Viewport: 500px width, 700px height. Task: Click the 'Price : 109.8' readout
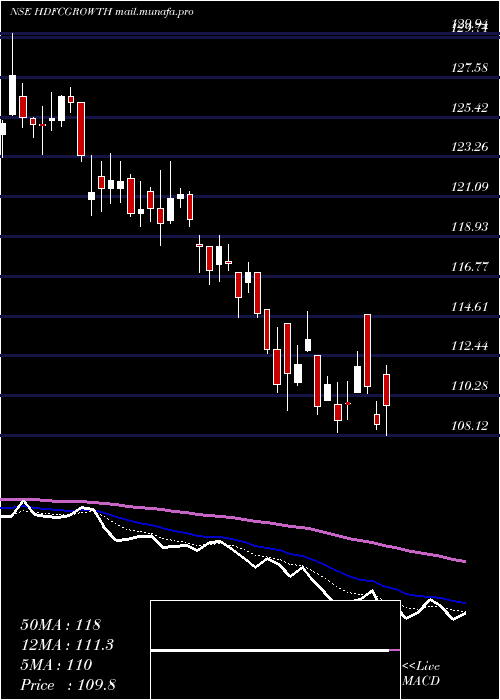click(68, 685)
